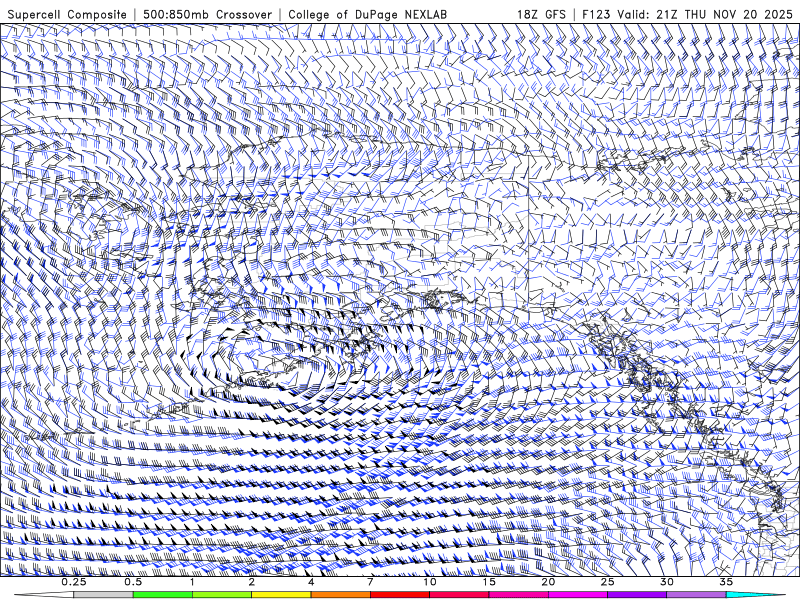This screenshot has width=800, height=600.
Task: Pick the light purple segment between 30 and 35
Action: tap(696, 595)
